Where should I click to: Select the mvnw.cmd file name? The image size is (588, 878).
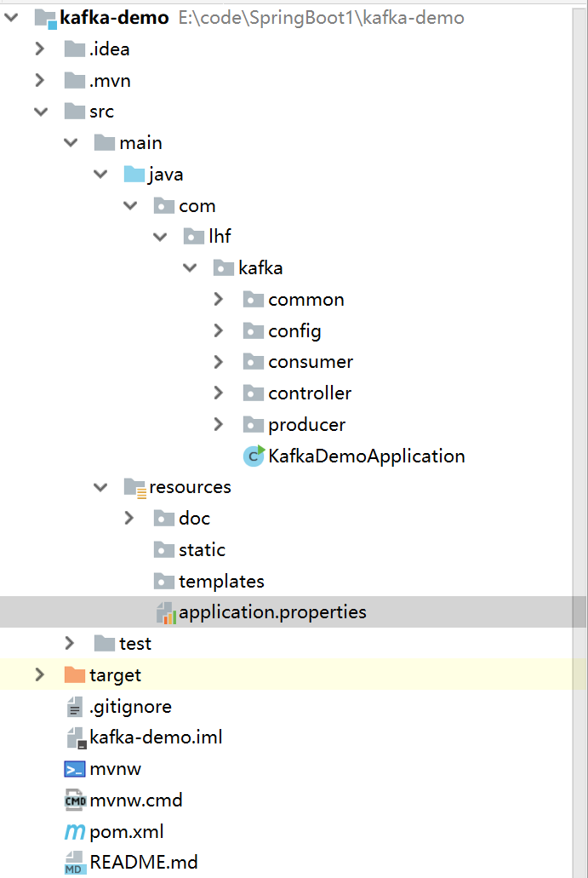point(136,801)
